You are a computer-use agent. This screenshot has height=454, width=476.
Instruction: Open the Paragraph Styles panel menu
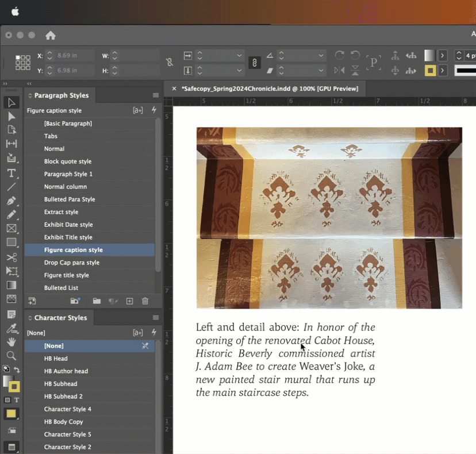pyautogui.click(x=156, y=95)
